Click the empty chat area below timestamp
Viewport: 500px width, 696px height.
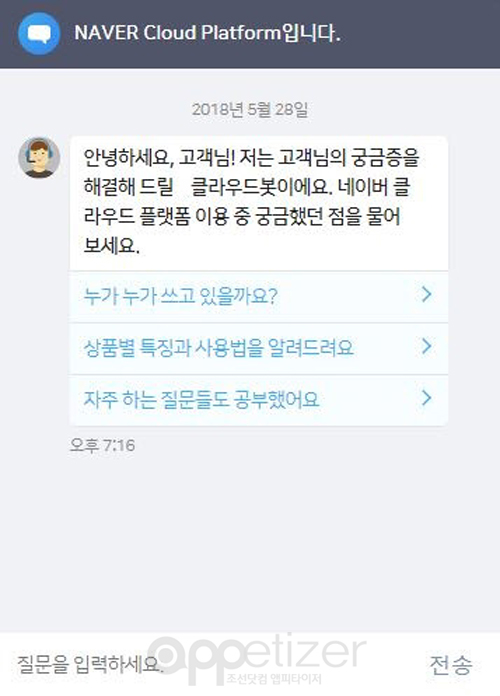[250, 542]
